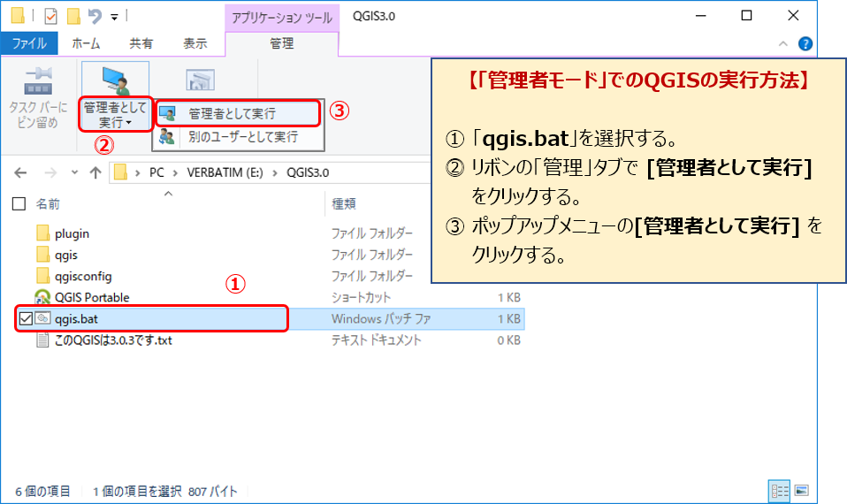This screenshot has width=847, height=504.
Task: Click the Run as administrator ribbon icon
Action: pyautogui.click(x=116, y=80)
